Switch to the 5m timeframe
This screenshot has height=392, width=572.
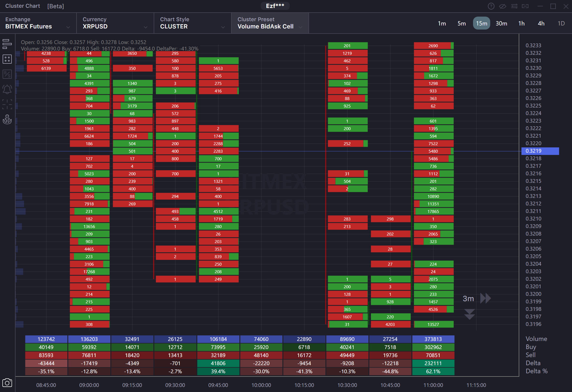(x=462, y=23)
